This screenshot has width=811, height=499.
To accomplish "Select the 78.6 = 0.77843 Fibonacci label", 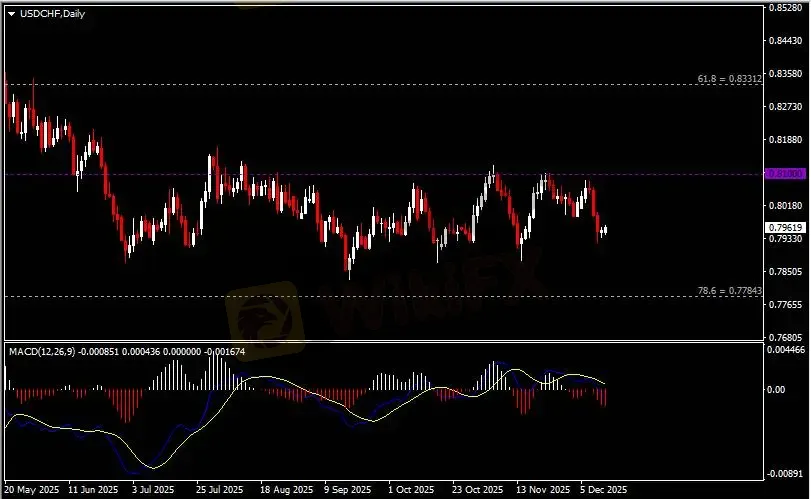I will coord(729,291).
